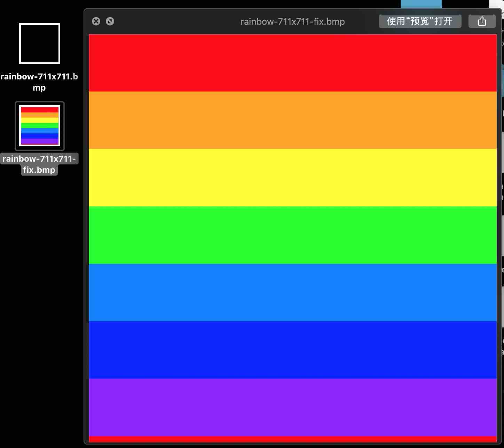Image resolution: width=504 pixels, height=448 pixels.
Task: Click the slashed-circle icon beside the close button
Action: (110, 21)
